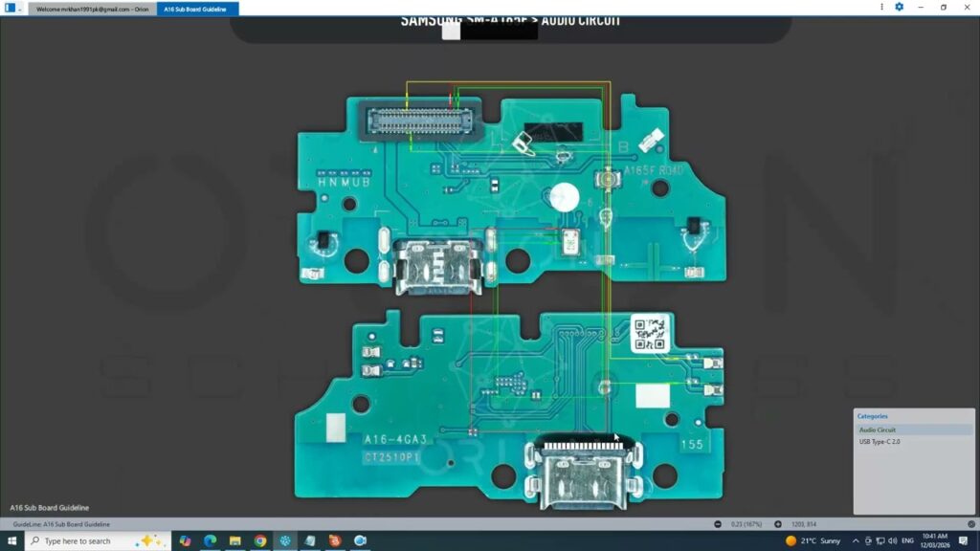Open USB Type-C 2.0 in Categories

click(x=880, y=441)
